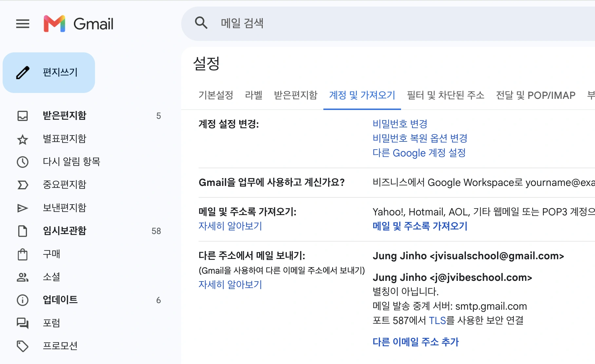Click the search magnifier icon

coord(201,23)
